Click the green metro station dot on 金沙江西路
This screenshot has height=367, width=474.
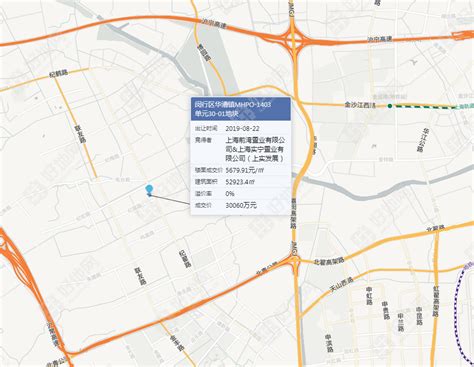(x=390, y=106)
